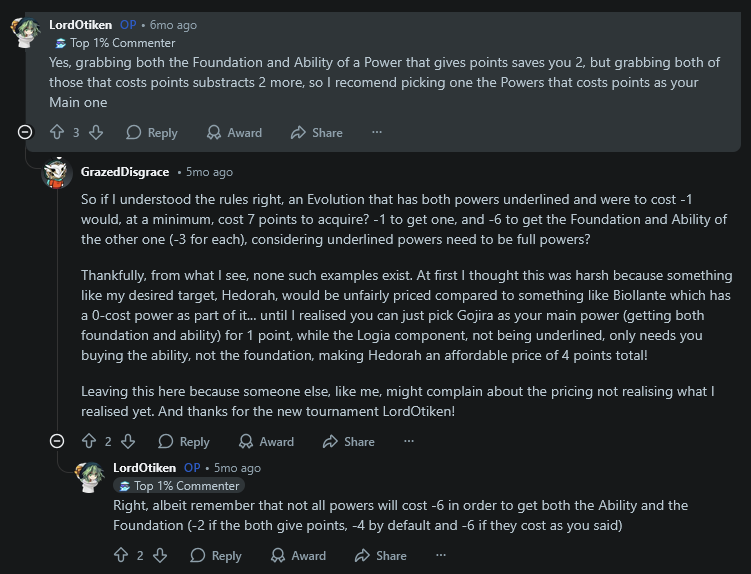The image size is (751, 574).
Task: Upvote LordOtiken's bottom reply
Action: (121, 555)
